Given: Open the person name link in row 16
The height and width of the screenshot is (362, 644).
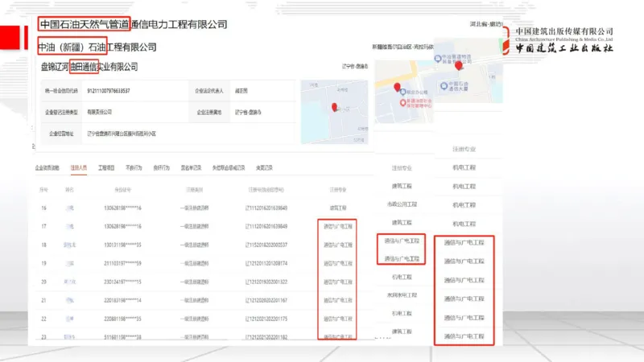Looking at the screenshot, I should click(x=69, y=208).
